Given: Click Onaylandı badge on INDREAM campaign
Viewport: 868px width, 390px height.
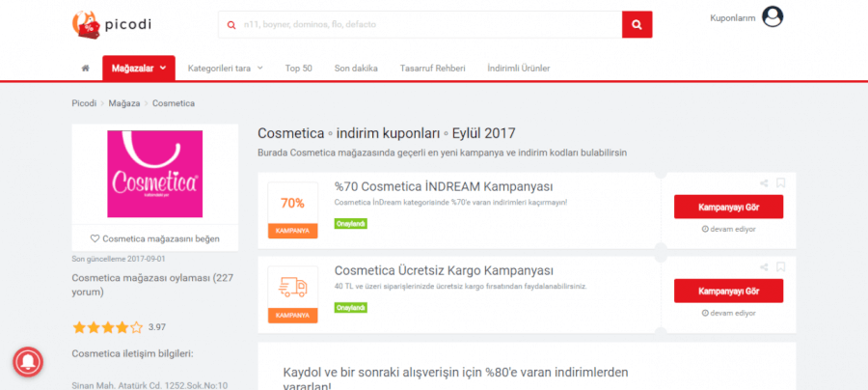Looking at the screenshot, I should coord(351,223).
